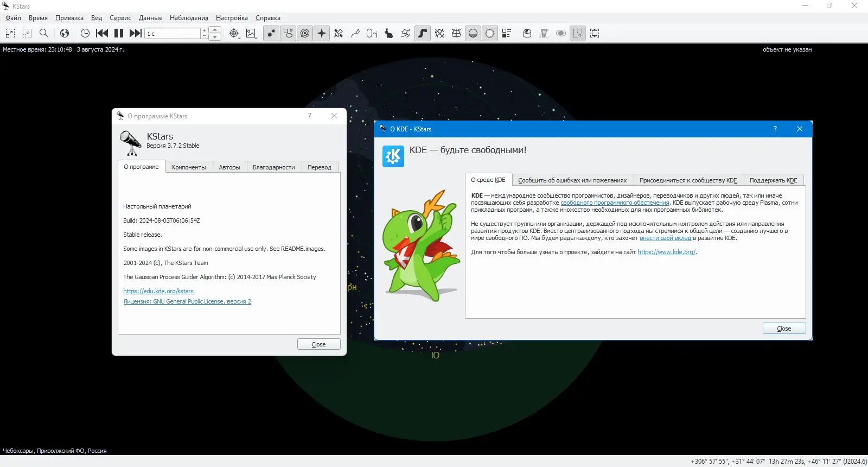Open Сообщить об ошибках или пожеланиях tab
This screenshot has height=467, width=868.
(x=572, y=180)
